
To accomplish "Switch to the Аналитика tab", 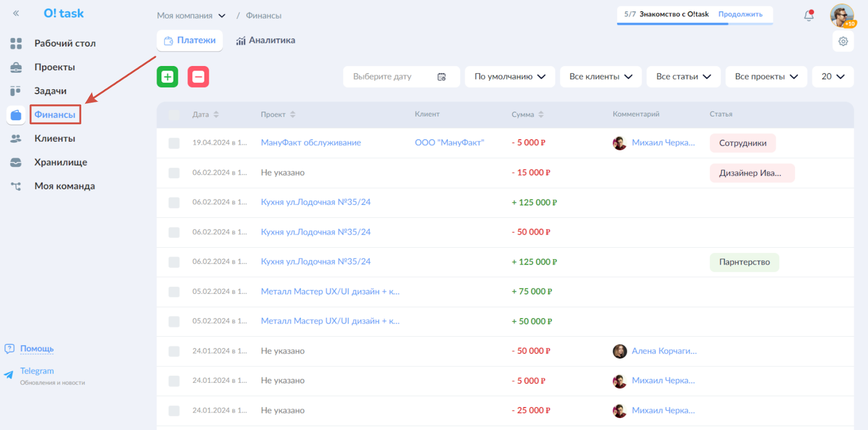I will pyautogui.click(x=266, y=41).
